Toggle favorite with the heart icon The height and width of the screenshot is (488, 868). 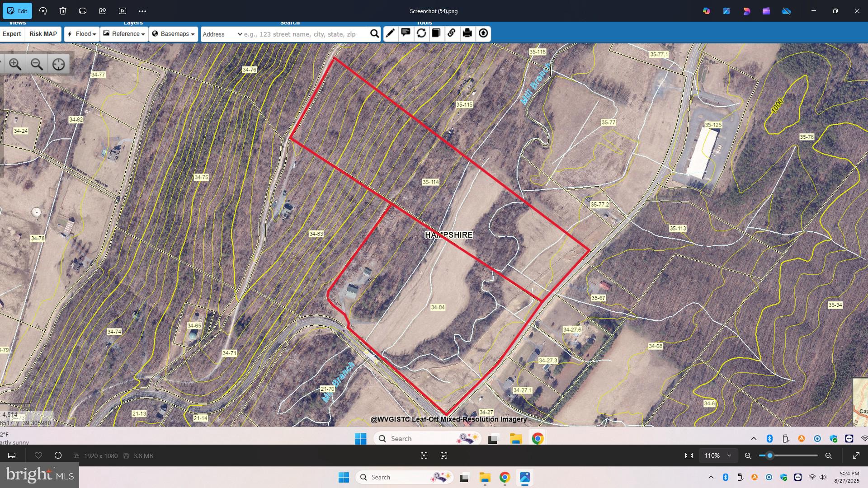(x=38, y=455)
